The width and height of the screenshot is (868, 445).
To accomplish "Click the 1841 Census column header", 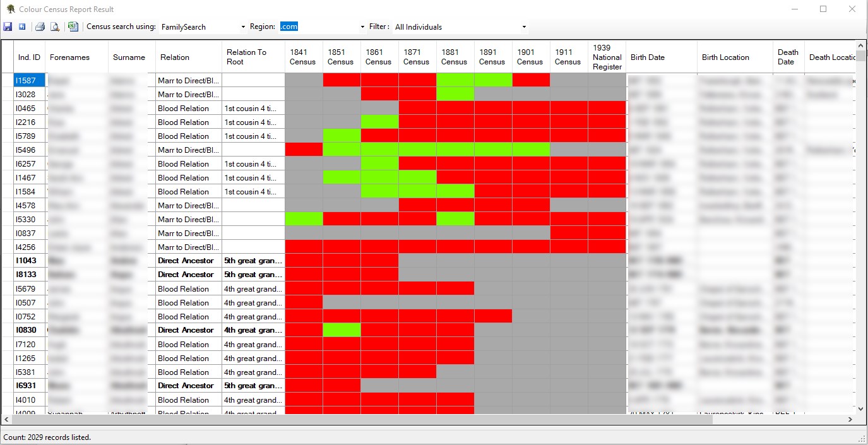I will point(302,57).
